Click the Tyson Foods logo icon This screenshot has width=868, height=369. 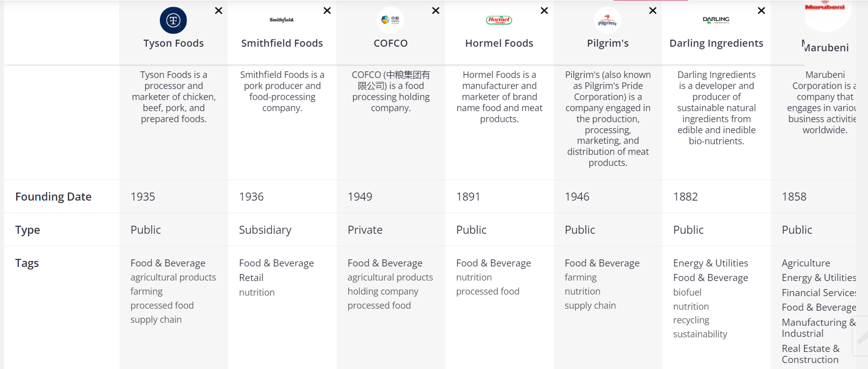point(173,20)
